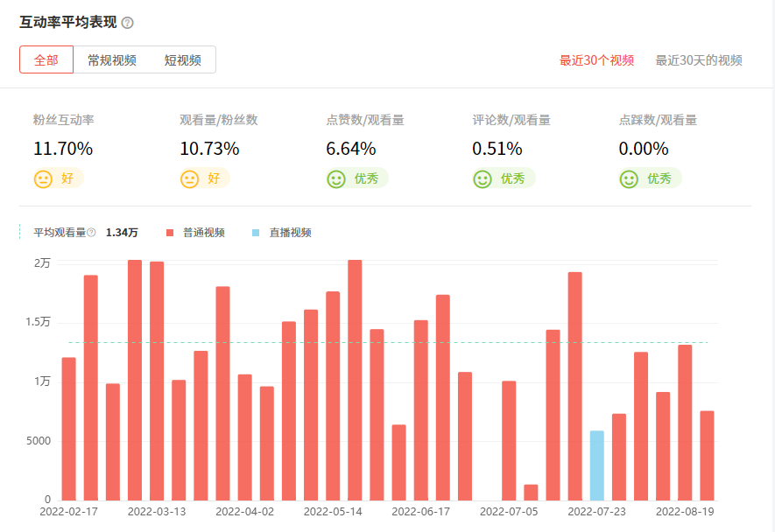Switch to the 常规视频 tab
The height and width of the screenshot is (532, 775).
point(111,60)
